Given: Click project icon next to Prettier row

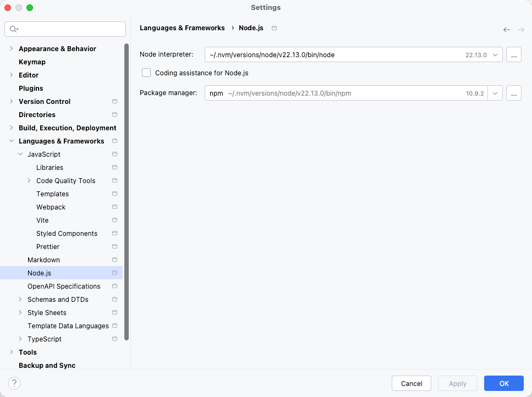Looking at the screenshot, I should (x=114, y=247).
